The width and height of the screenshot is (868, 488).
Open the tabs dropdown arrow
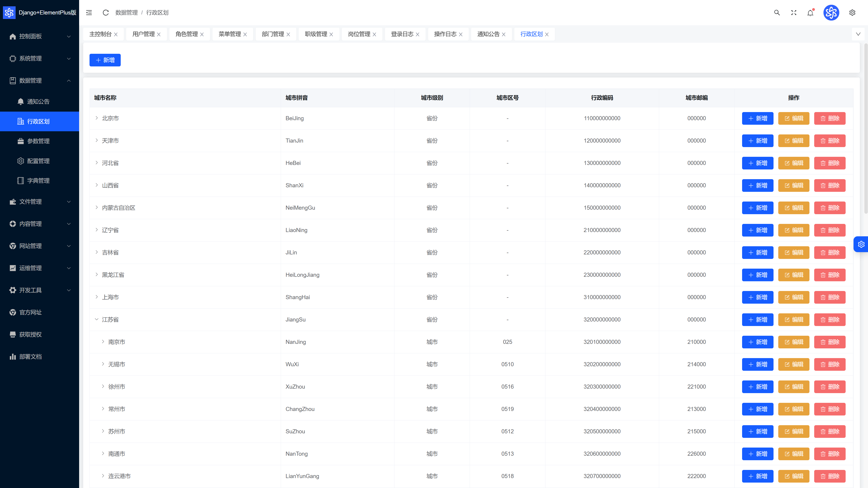(858, 34)
